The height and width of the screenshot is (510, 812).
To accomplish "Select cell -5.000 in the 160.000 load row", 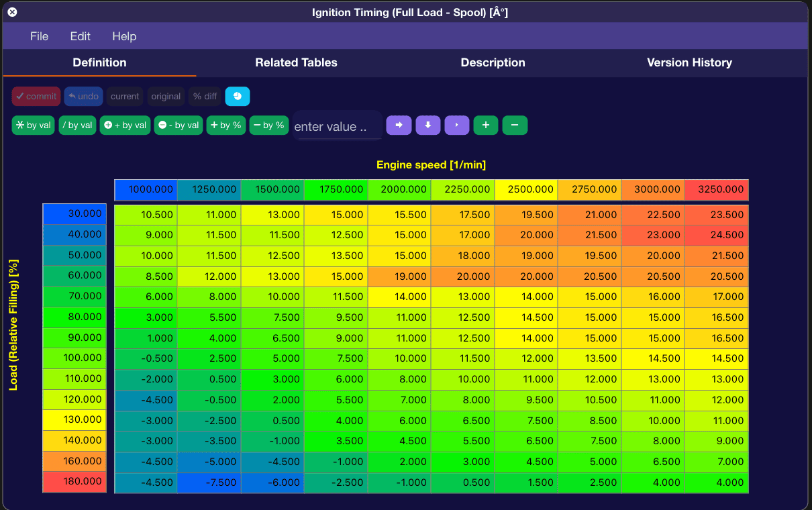I will [209, 462].
